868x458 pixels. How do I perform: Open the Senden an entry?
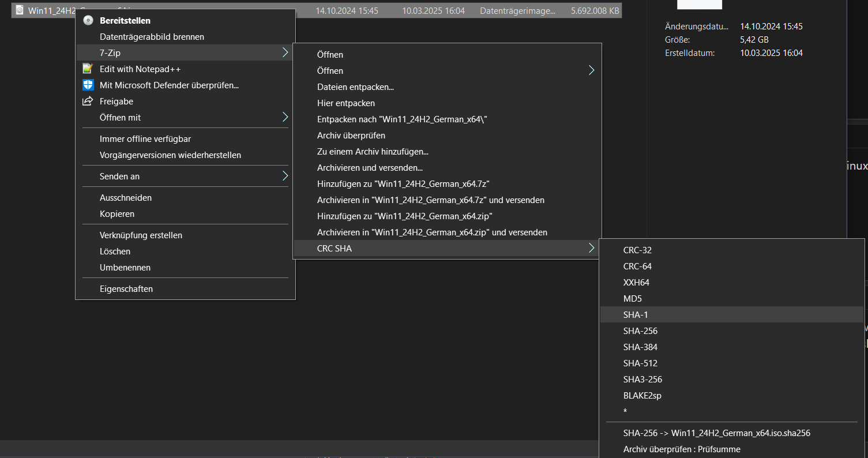click(185, 177)
